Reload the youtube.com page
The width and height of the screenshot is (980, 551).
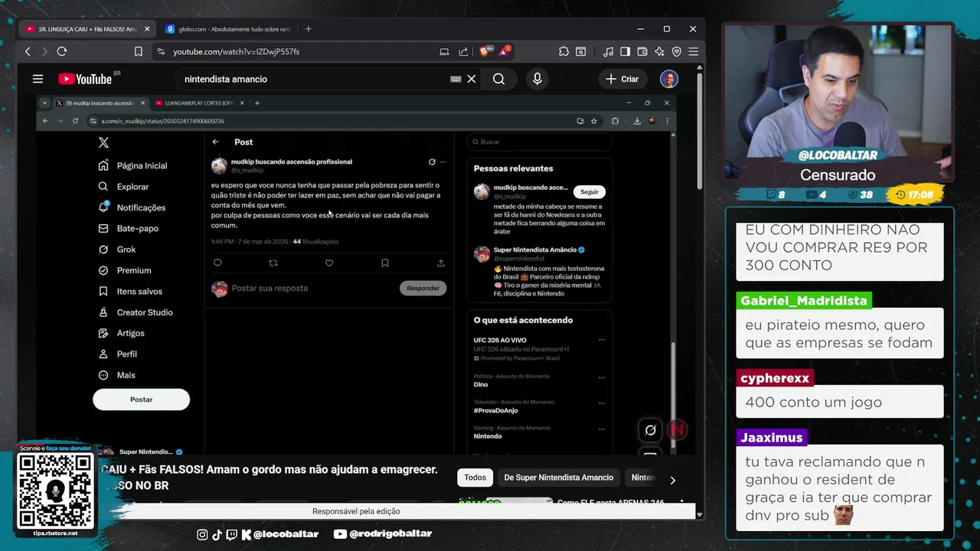62,51
